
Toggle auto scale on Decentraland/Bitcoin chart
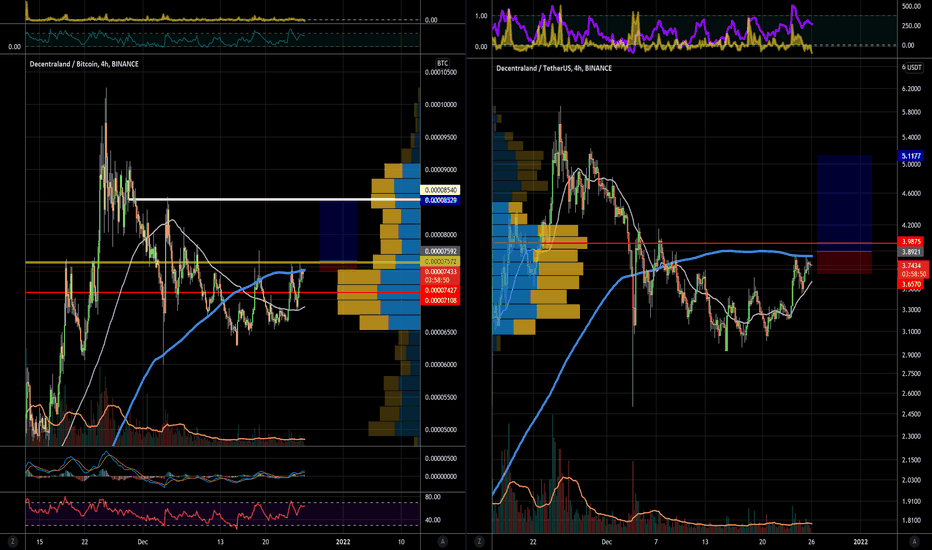442,541
